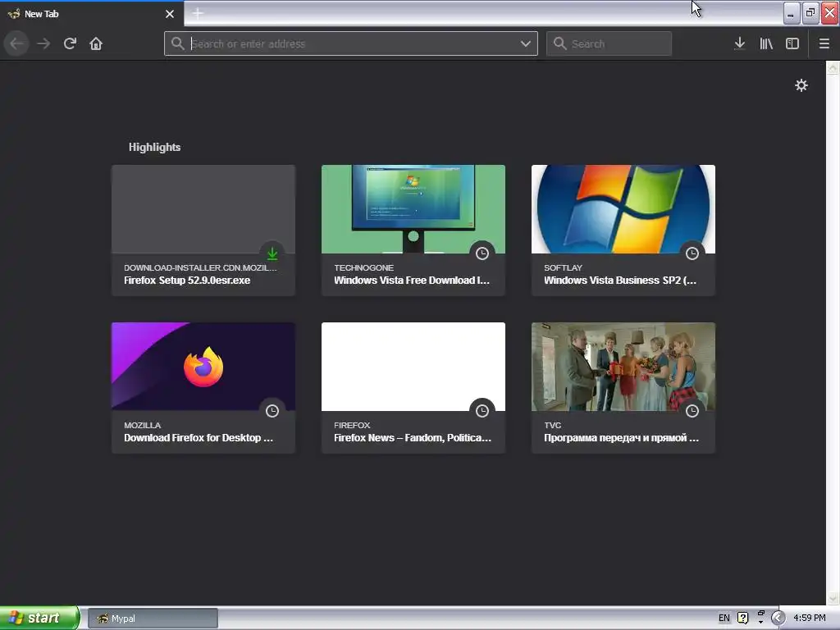Open the Downloads panel arrow
Image resolution: width=840 pixels, height=630 pixels.
[x=739, y=43]
